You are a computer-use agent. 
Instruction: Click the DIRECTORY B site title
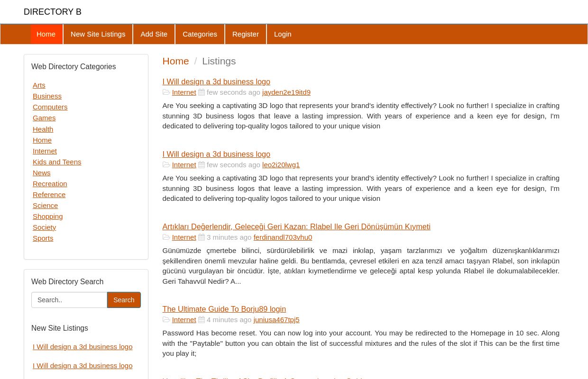point(52,12)
